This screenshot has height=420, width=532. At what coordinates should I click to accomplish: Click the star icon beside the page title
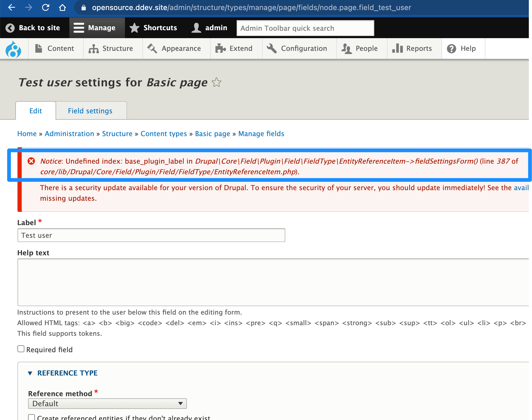pos(217,82)
